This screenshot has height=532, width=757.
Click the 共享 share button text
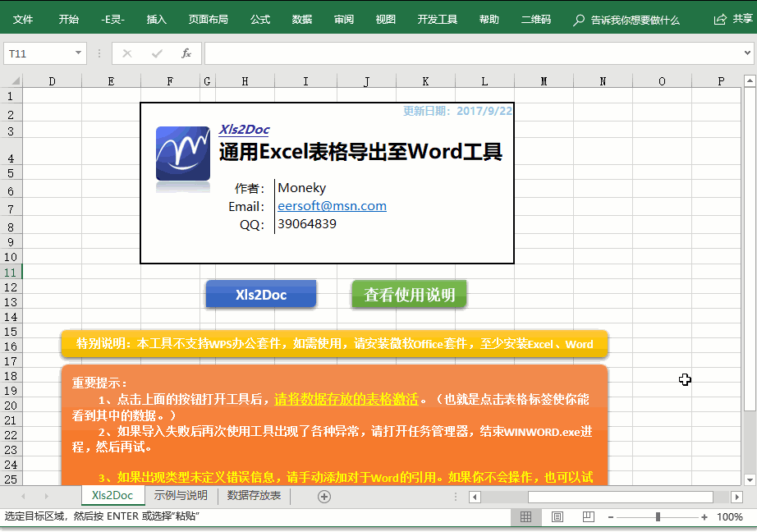pyautogui.click(x=742, y=19)
